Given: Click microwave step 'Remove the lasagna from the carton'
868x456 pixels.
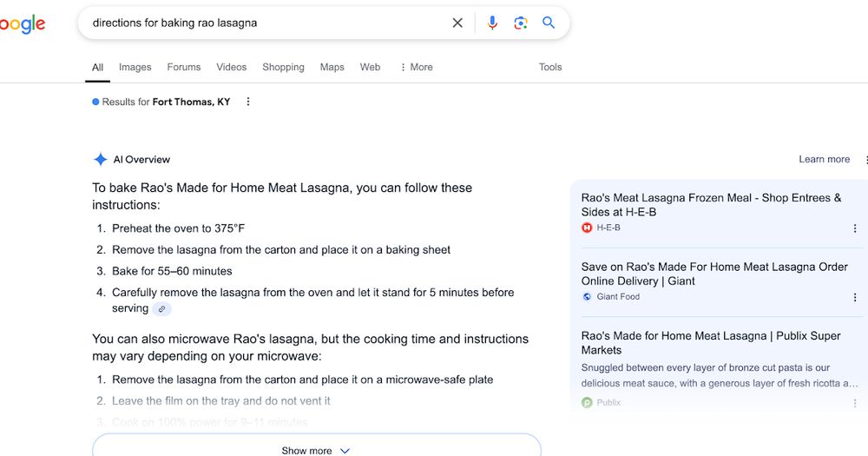Looking at the screenshot, I should 302,380.
